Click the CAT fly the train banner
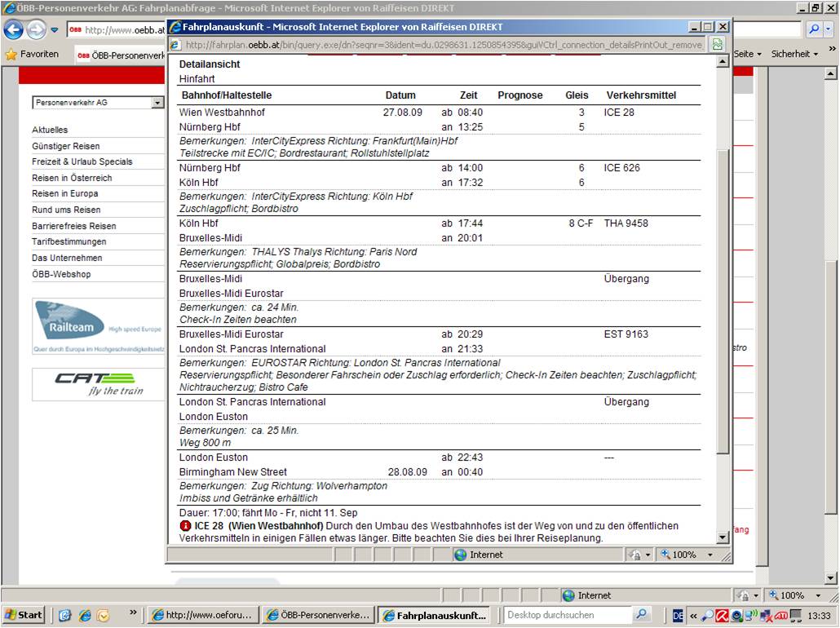 click(x=99, y=384)
